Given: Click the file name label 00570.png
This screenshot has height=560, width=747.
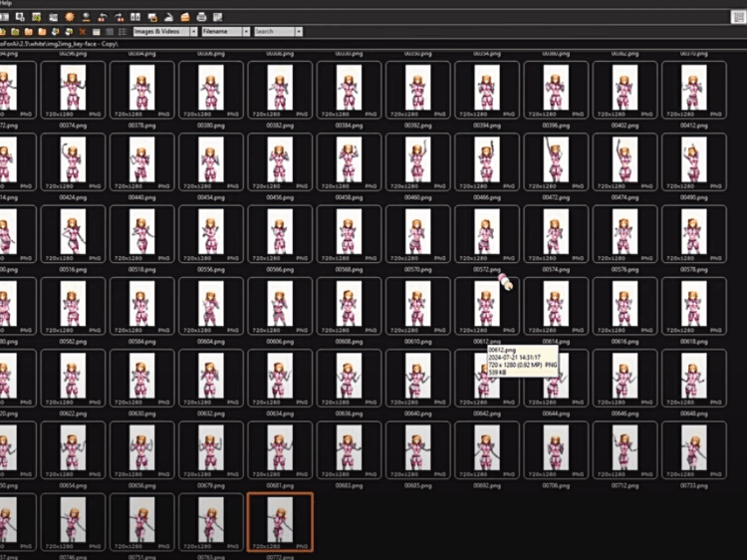Looking at the screenshot, I should coord(417,269).
